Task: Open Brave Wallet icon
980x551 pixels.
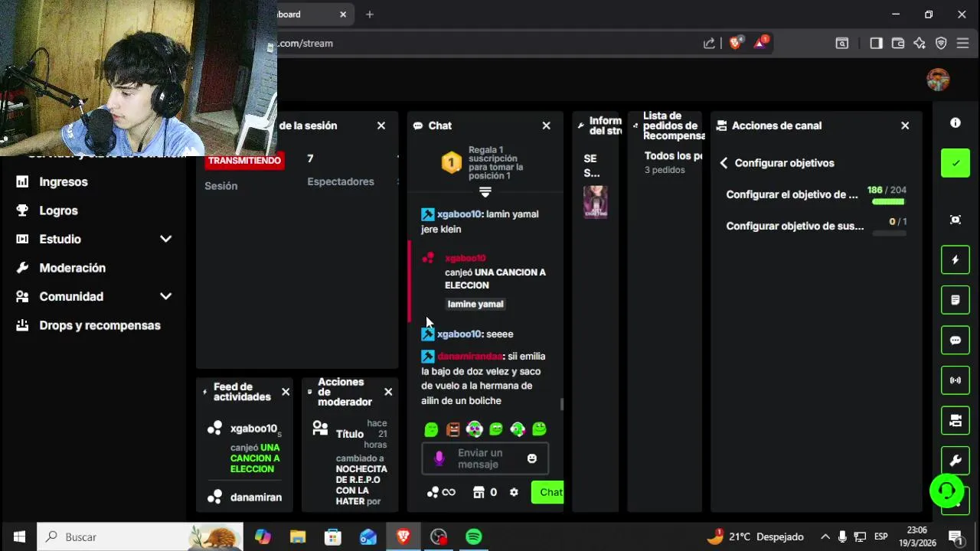Action: 898,44
